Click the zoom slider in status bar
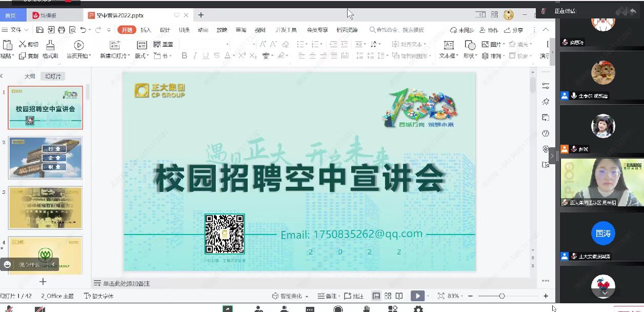 coord(501,296)
